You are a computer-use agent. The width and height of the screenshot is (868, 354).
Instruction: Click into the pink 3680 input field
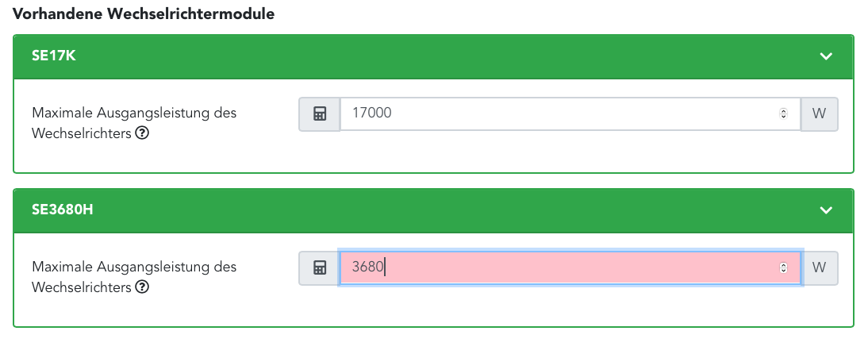pyautogui.click(x=555, y=267)
